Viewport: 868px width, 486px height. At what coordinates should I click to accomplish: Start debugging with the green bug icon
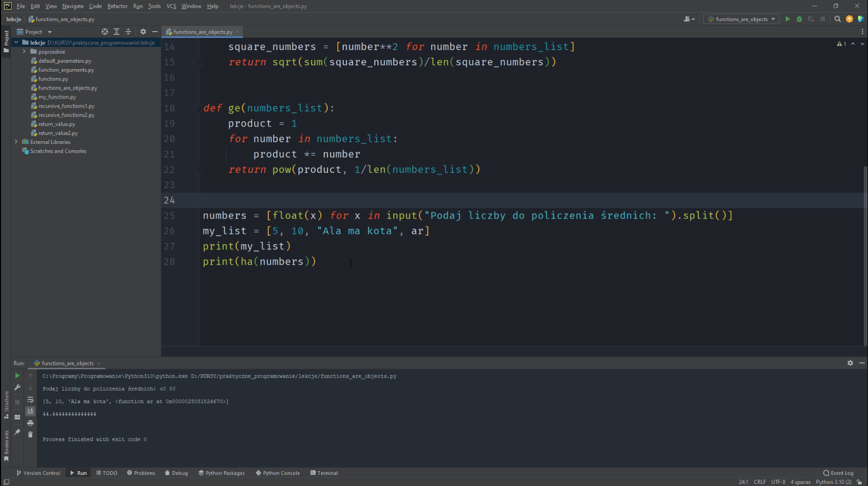(x=799, y=19)
